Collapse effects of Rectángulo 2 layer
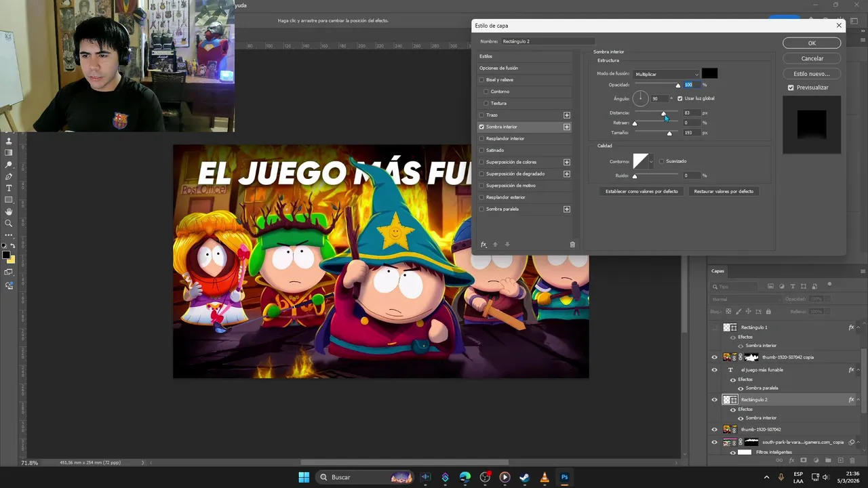Screen dimensions: 868x488 point(859,400)
